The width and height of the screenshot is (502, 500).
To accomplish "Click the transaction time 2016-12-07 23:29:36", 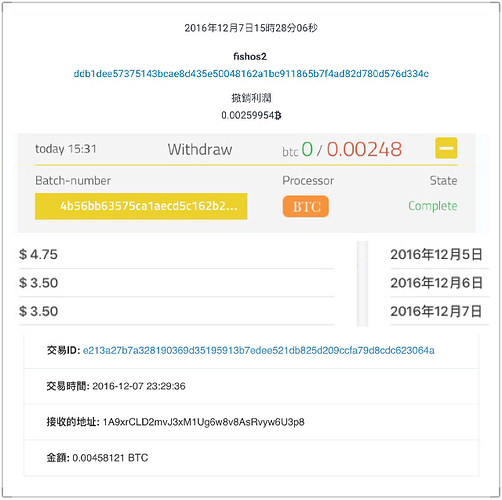I will pos(139,386).
